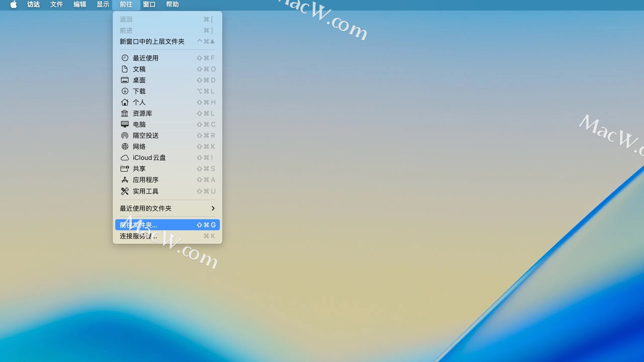Select 网络 menu item

coord(167,146)
